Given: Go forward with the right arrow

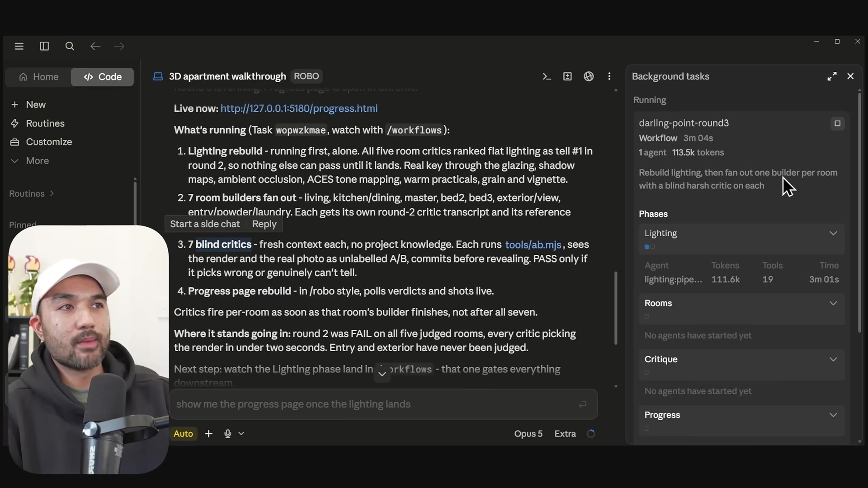Looking at the screenshot, I should click(119, 46).
